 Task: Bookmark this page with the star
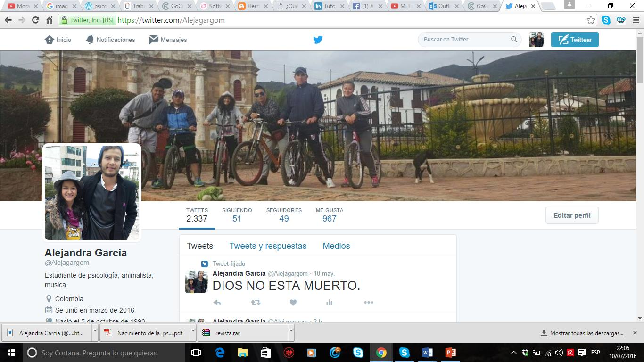tap(591, 20)
